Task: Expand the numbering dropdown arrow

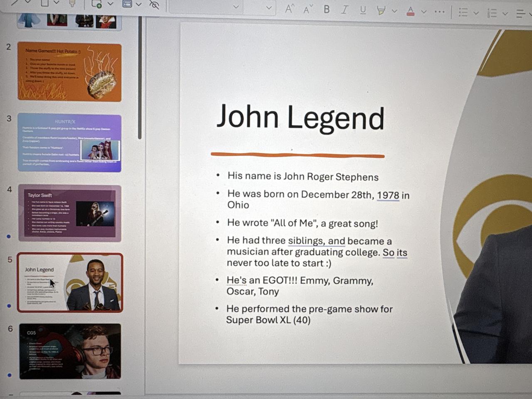Action: pyautogui.click(x=505, y=14)
